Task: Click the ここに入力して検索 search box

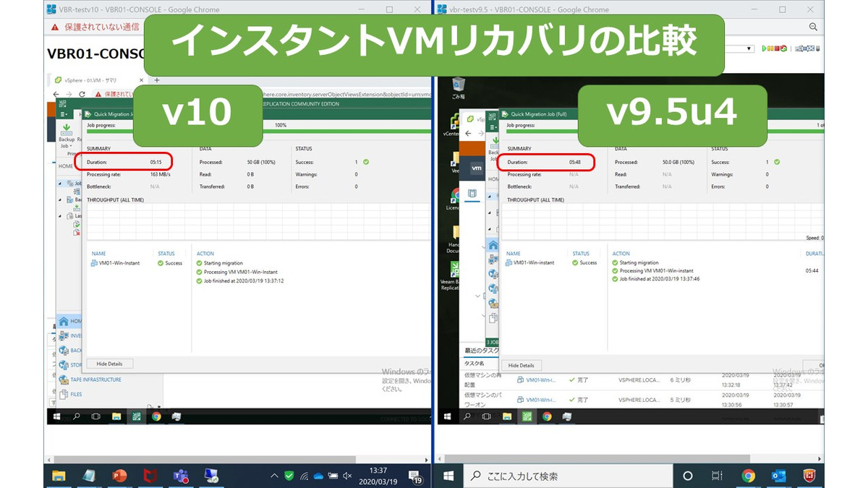Action: 568,476
